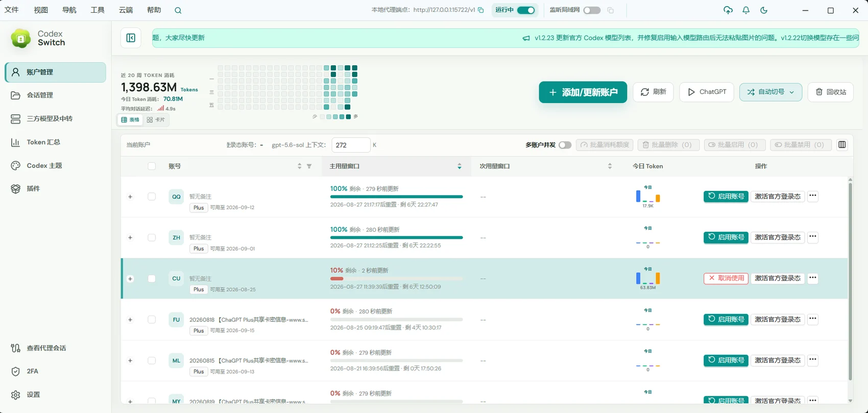Click the account table vertical scrollbar
Image resolution: width=868 pixels, height=413 pixels.
point(850,281)
